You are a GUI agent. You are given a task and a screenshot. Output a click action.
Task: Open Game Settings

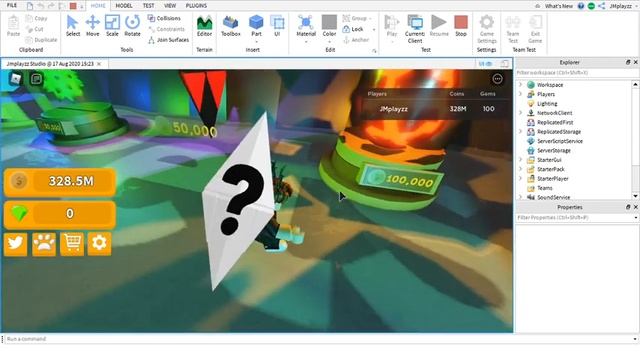point(487,29)
